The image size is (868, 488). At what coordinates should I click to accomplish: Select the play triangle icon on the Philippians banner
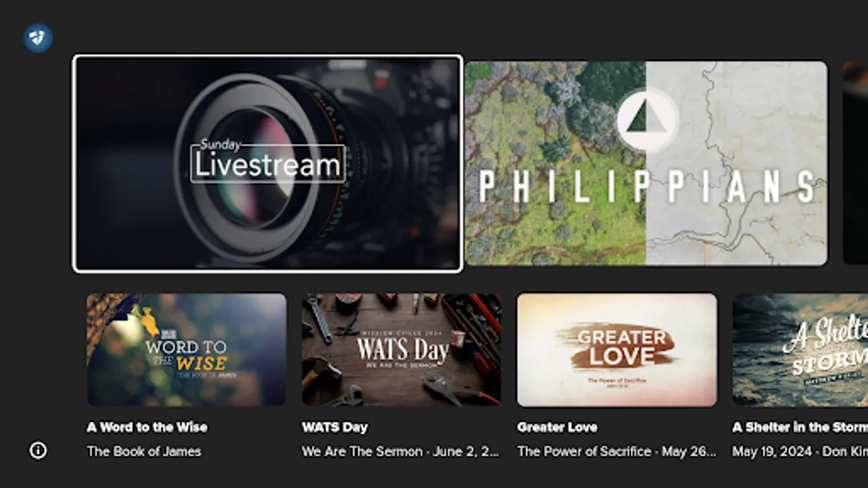tap(646, 120)
